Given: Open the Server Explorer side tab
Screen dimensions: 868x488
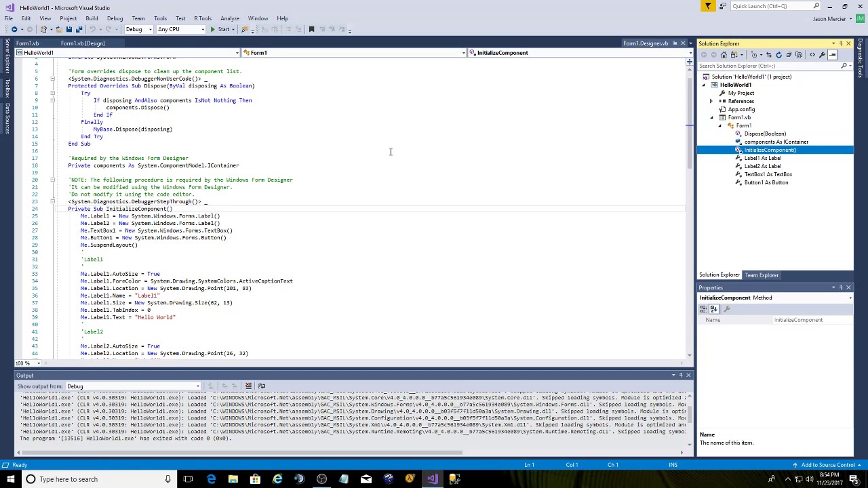Looking at the screenshot, I should point(7,56).
